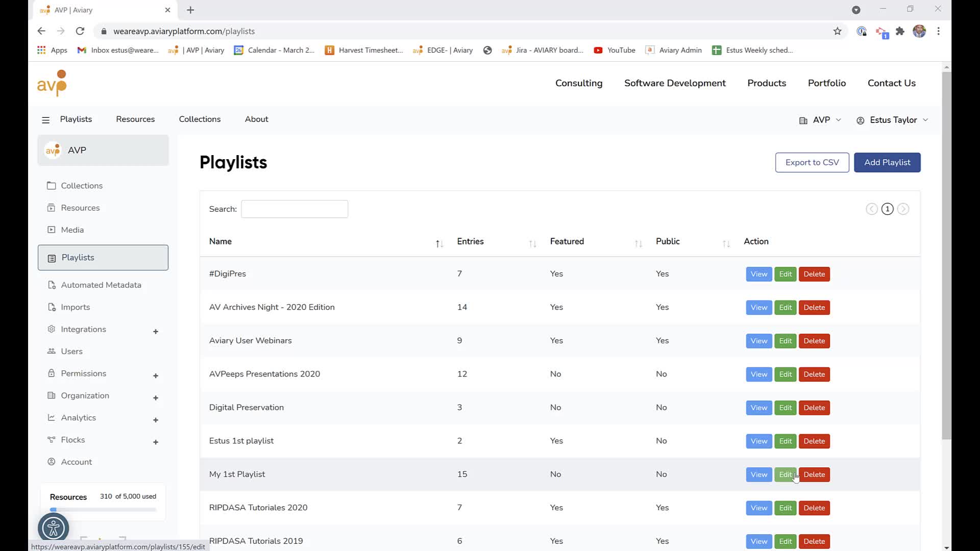View the Digital Preservation playlist

click(x=758, y=408)
